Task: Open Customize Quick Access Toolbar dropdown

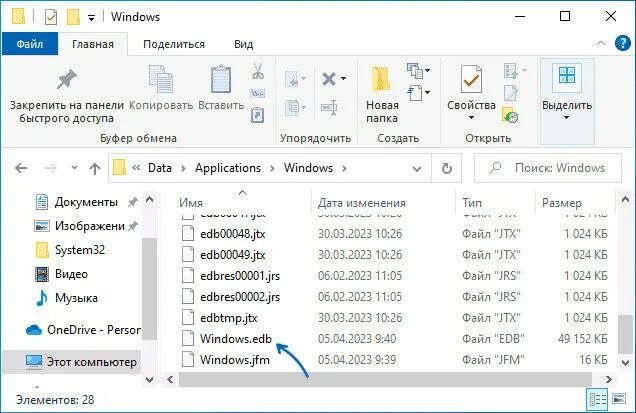Action: click(92, 17)
